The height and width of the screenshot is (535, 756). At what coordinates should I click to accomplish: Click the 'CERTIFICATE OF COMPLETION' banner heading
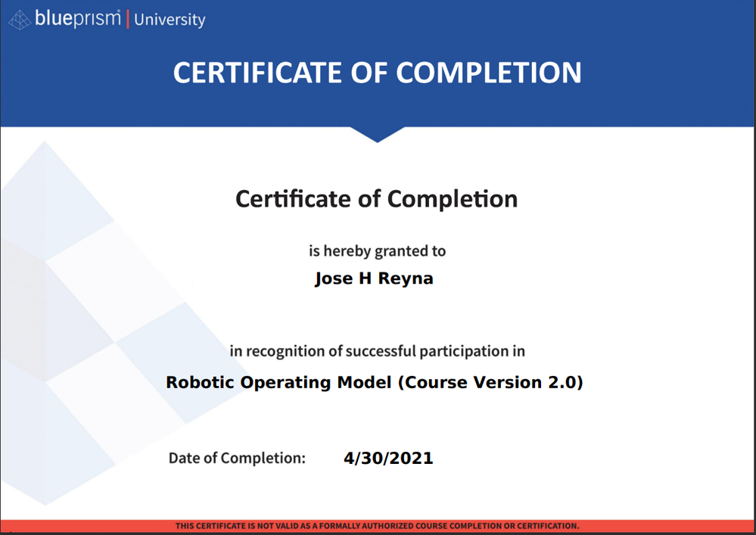(x=377, y=73)
